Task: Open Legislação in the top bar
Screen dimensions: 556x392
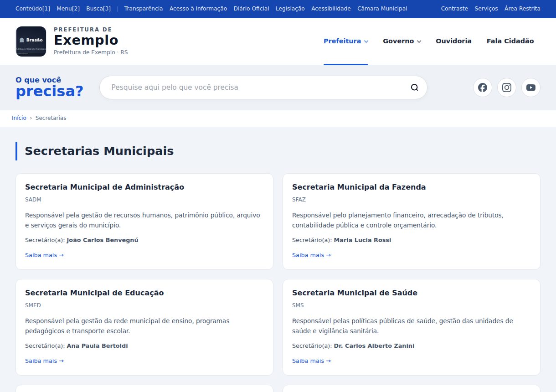Action: [x=290, y=9]
